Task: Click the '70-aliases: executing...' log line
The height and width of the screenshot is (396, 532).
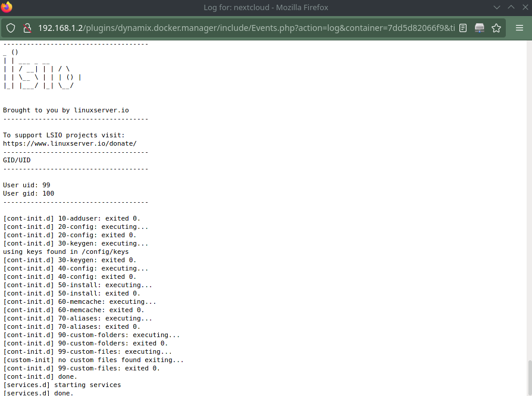Action: click(x=78, y=318)
